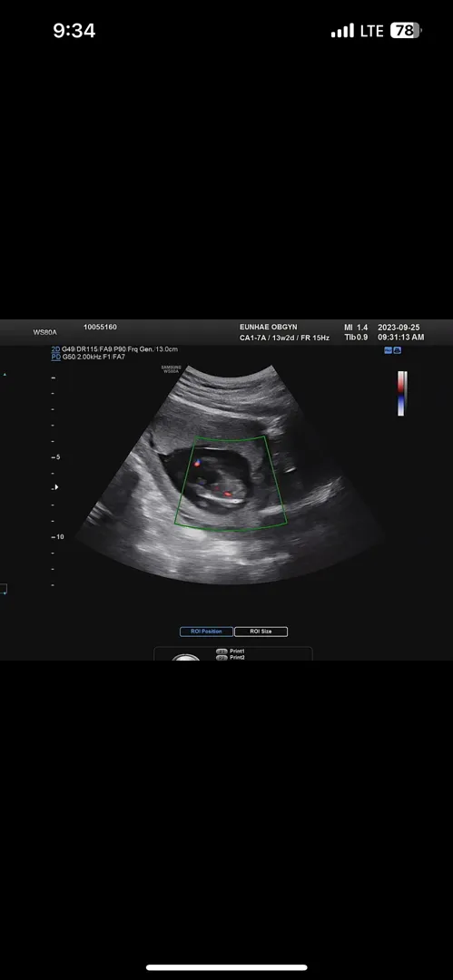Click the red Doppler flow spot
The image size is (453, 980).
(228, 494)
